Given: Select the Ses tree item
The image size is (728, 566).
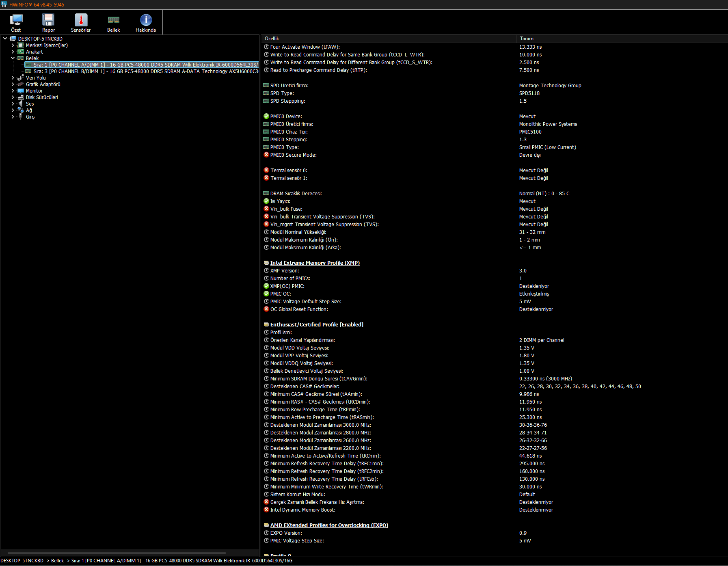Looking at the screenshot, I should pyautogui.click(x=30, y=104).
